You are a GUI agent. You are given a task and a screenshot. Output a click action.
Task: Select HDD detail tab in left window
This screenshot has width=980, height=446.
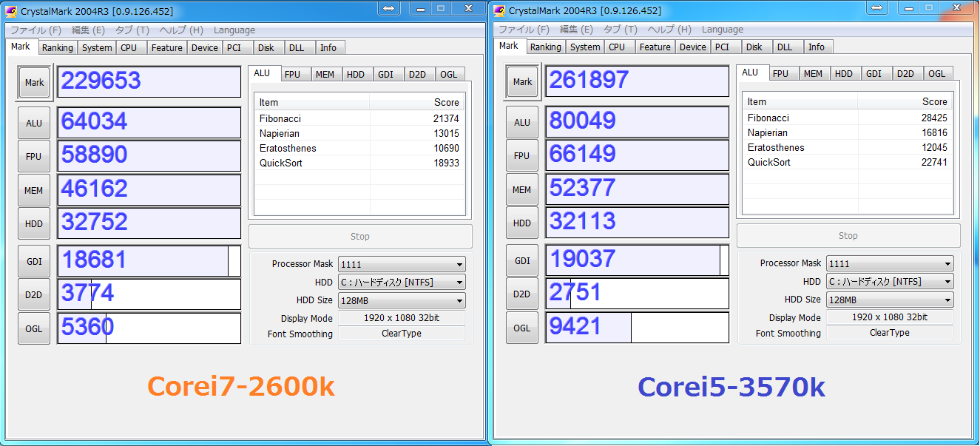click(x=356, y=75)
